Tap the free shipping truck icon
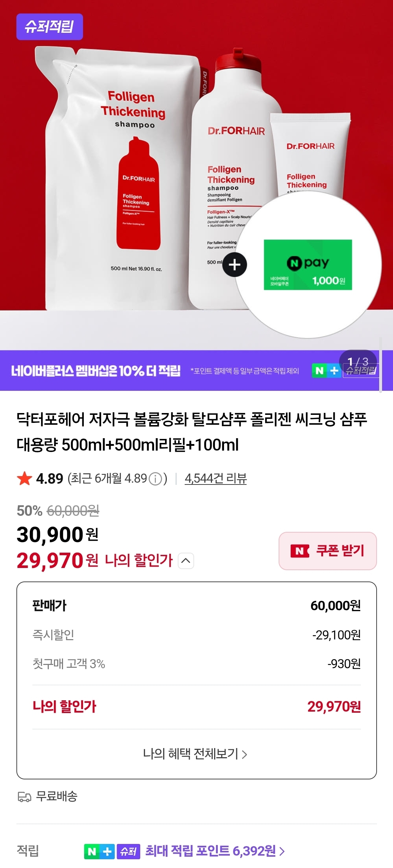The width and height of the screenshot is (393, 868). 24,797
